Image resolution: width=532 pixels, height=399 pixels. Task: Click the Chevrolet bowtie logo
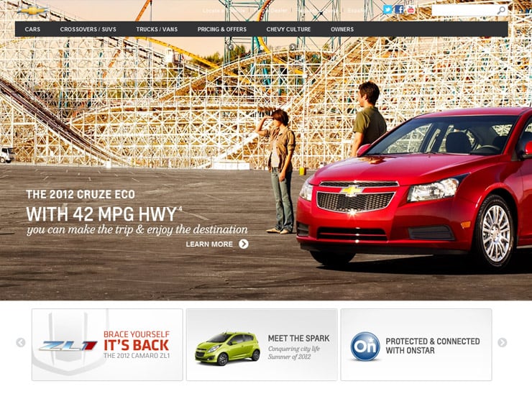pos(32,11)
